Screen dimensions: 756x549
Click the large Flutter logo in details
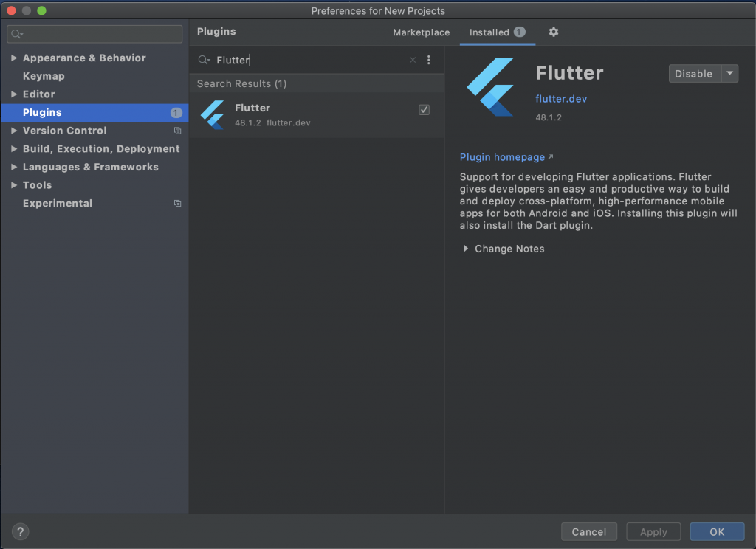point(490,87)
